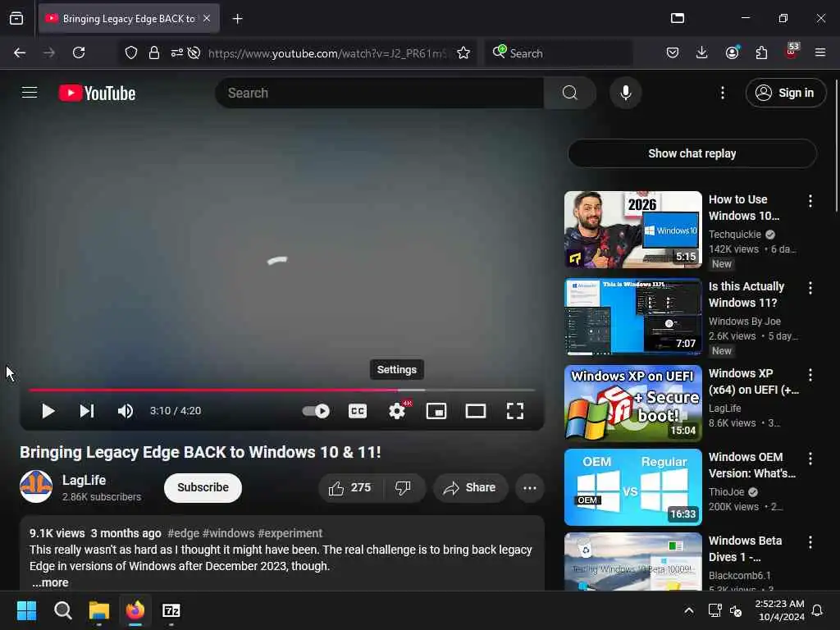Screen dimensions: 840x630
Task: Search with voice microphone button
Action: pyautogui.click(x=625, y=93)
